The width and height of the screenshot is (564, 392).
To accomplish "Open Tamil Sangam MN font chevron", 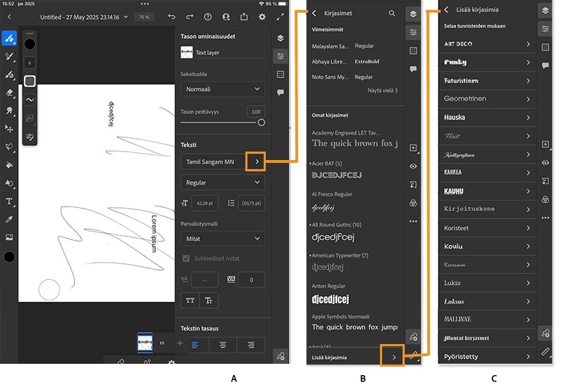I will tap(257, 161).
